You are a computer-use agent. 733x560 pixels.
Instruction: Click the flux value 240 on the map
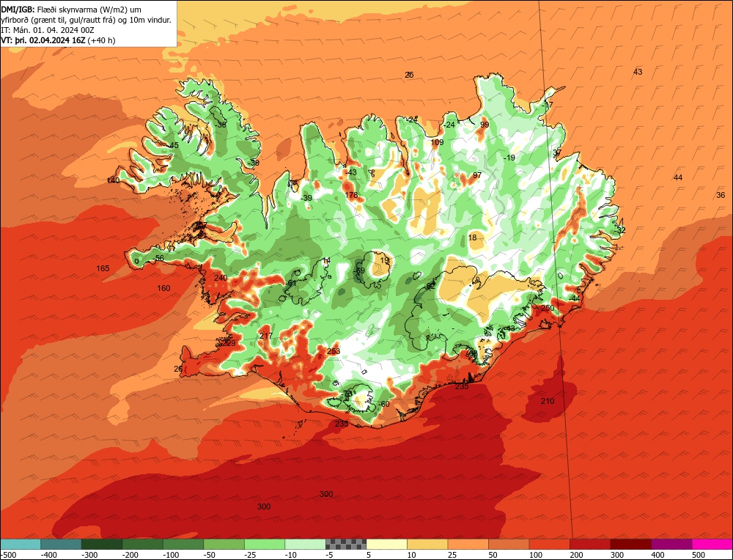pos(221,278)
